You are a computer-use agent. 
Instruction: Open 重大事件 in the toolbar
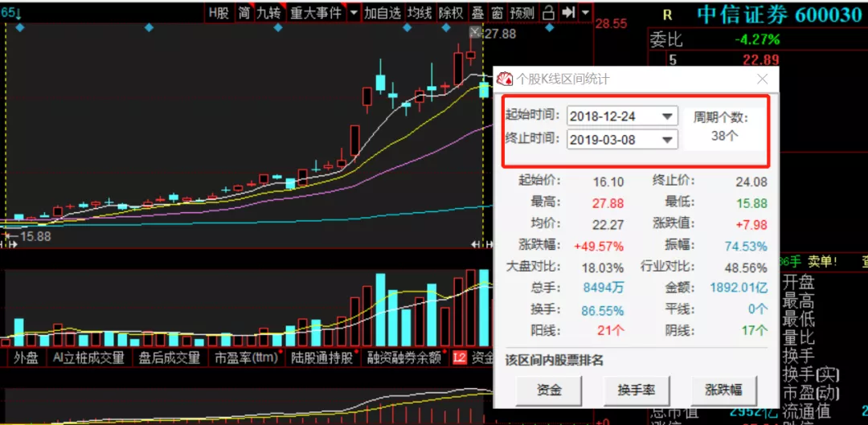(316, 13)
